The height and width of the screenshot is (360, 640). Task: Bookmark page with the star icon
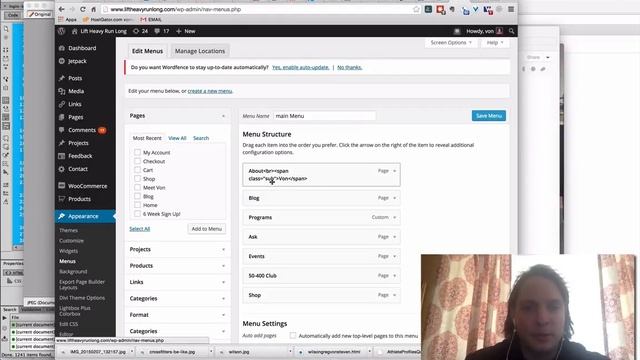pyautogui.click(x=416, y=9)
